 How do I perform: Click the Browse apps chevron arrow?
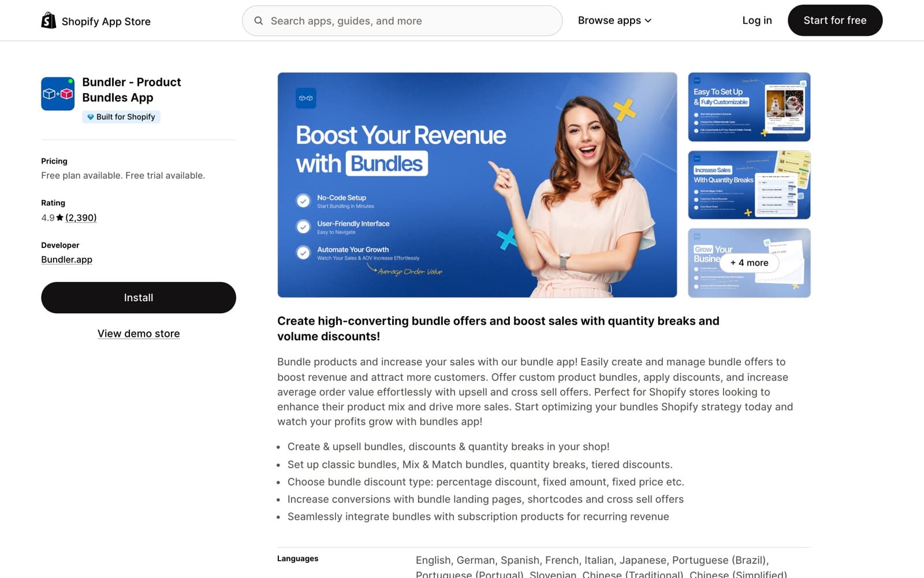coord(648,21)
